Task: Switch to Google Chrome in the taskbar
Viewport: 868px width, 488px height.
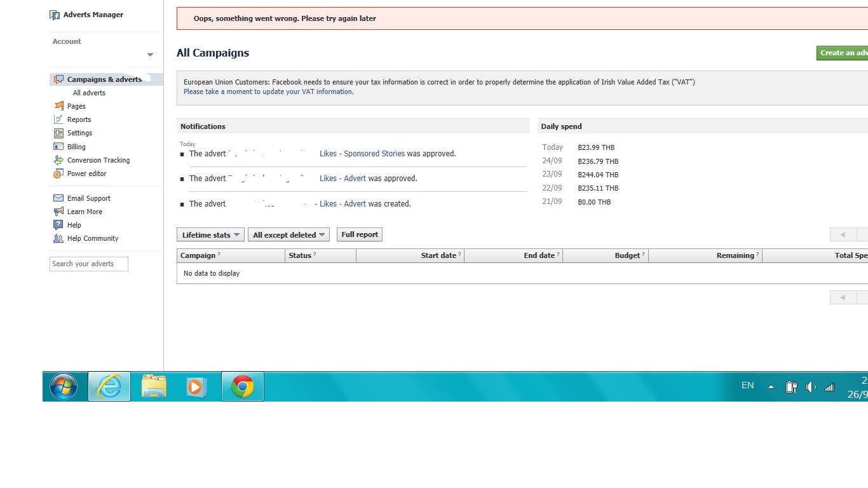Action: click(242, 386)
